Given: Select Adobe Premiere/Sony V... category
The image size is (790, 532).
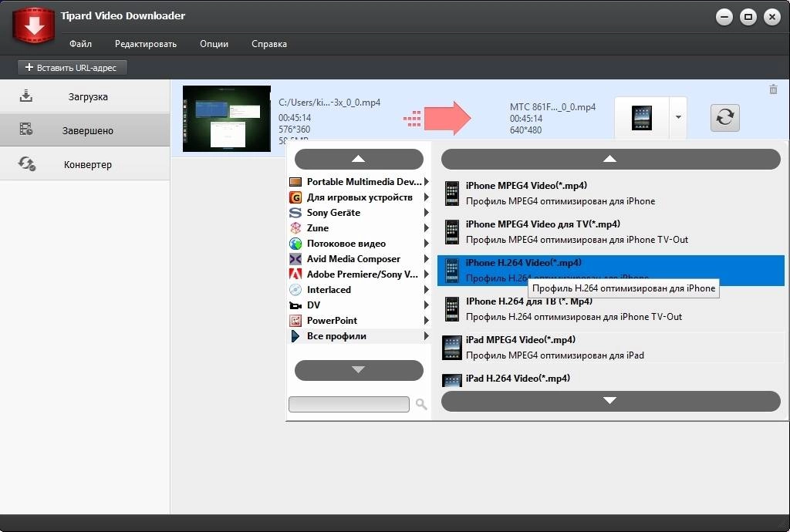Looking at the screenshot, I should click(359, 274).
